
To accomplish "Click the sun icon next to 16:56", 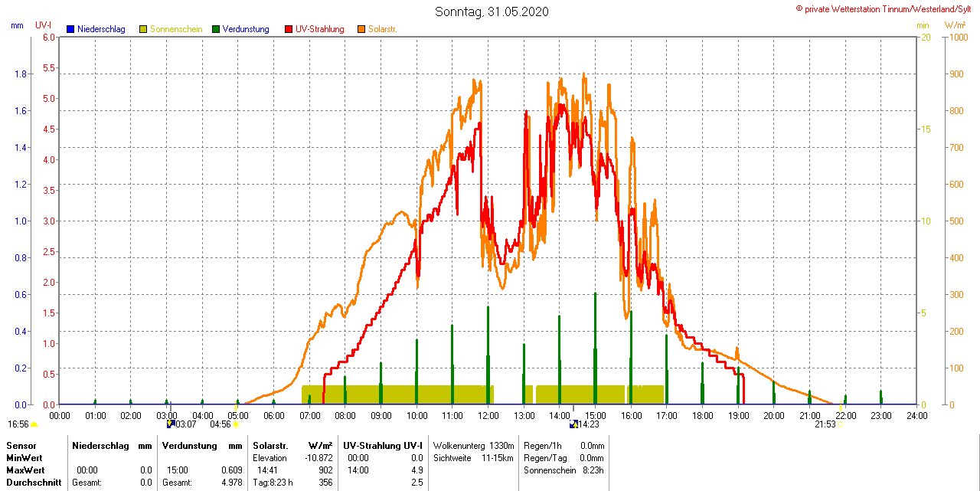I will click(x=34, y=424).
